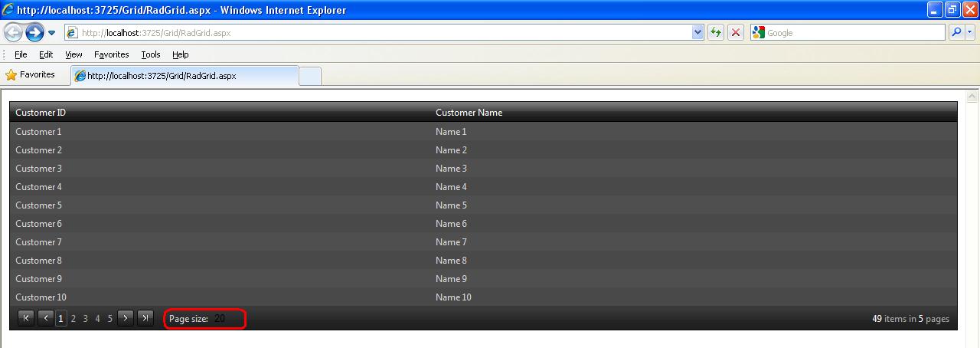Open the Page size combo box

pos(227,319)
